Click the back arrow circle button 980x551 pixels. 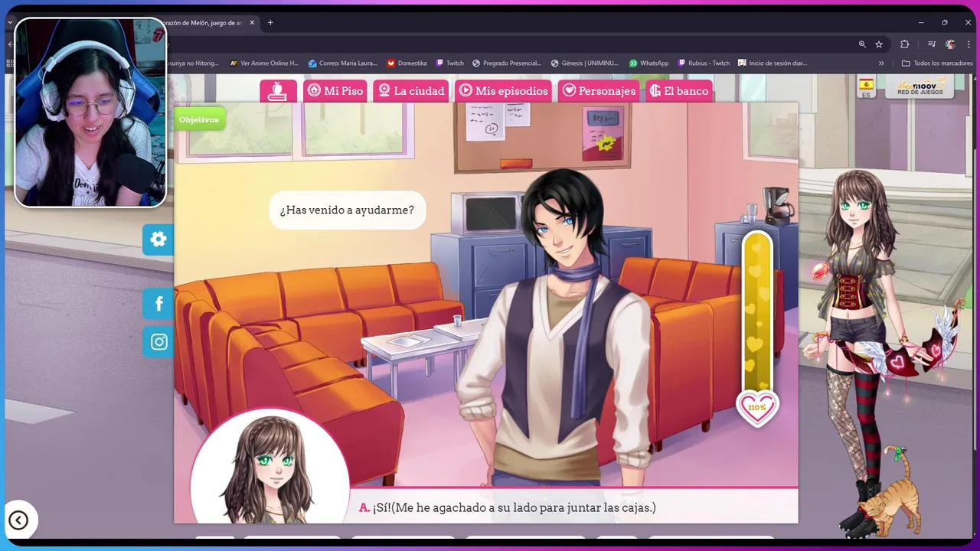click(x=18, y=520)
